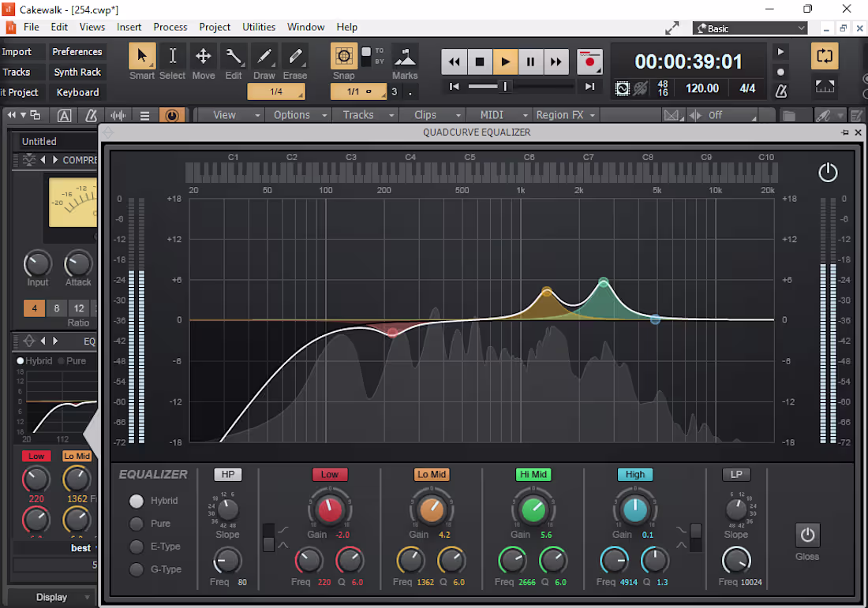Image resolution: width=868 pixels, height=608 pixels.
Task: Open the Utilities menu
Action: (259, 27)
